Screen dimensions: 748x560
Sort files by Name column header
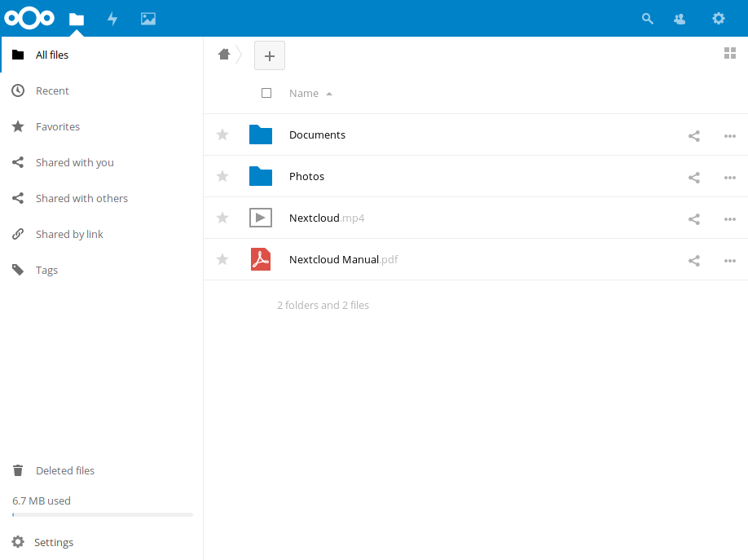[x=304, y=94]
